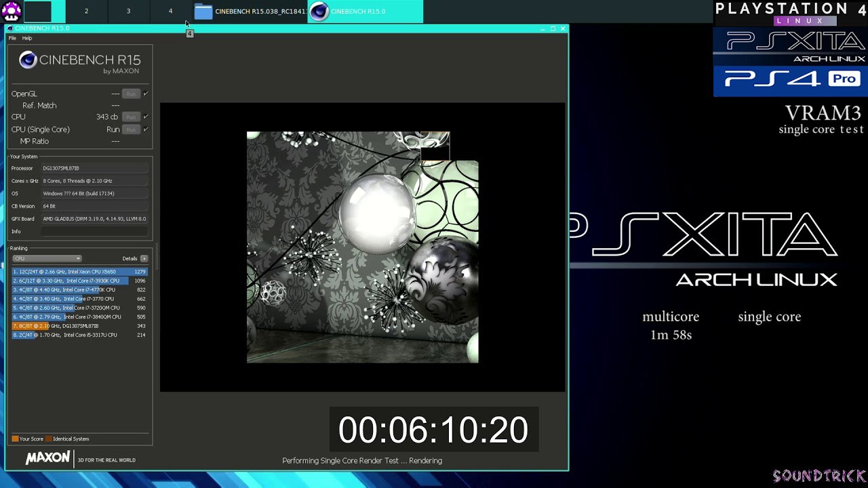
Task: Open the ranking CPU dropdown
Action: 47,258
